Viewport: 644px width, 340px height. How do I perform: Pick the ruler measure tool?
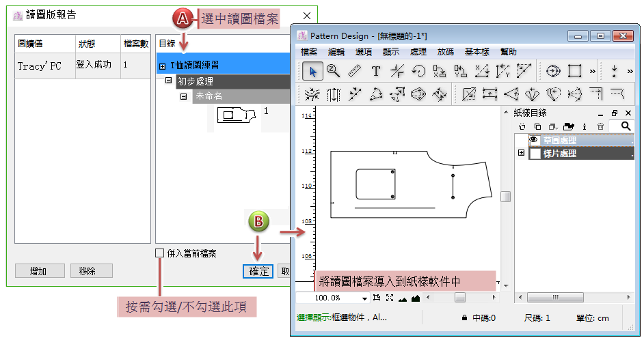(x=354, y=70)
